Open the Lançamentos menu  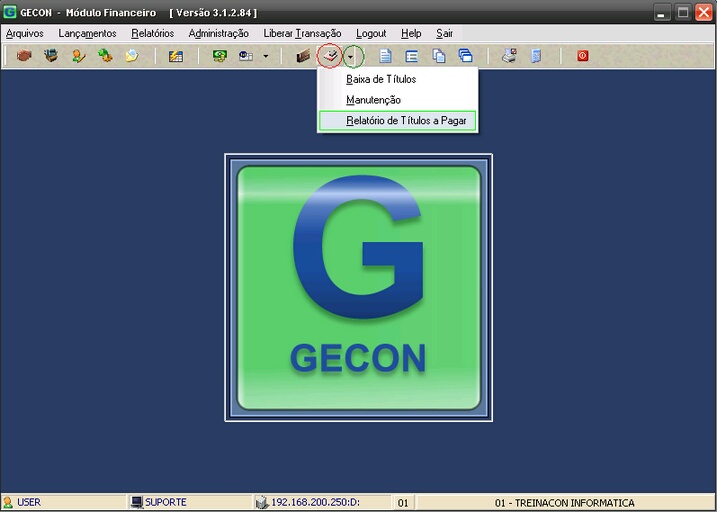click(x=87, y=33)
